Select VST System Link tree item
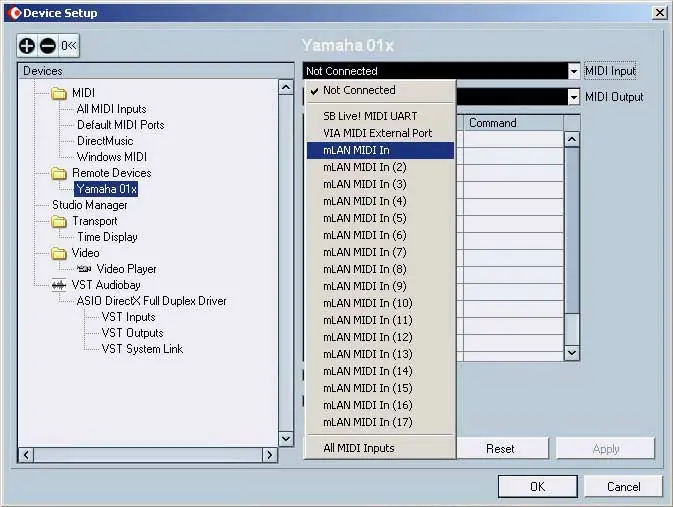Screen dimensions: 673x507 pos(142,349)
